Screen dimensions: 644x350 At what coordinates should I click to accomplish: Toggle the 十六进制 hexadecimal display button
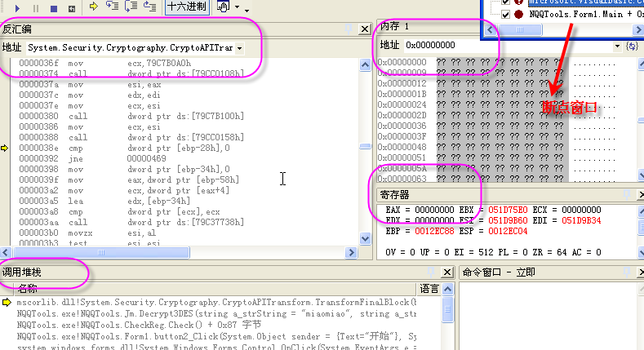coord(186,7)
